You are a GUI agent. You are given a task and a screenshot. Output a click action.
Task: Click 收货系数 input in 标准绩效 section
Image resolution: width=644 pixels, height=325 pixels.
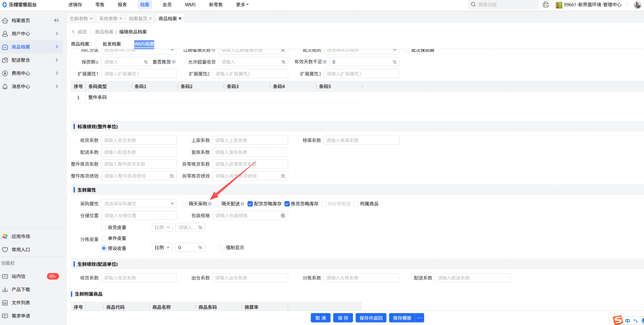click(139, 140)
